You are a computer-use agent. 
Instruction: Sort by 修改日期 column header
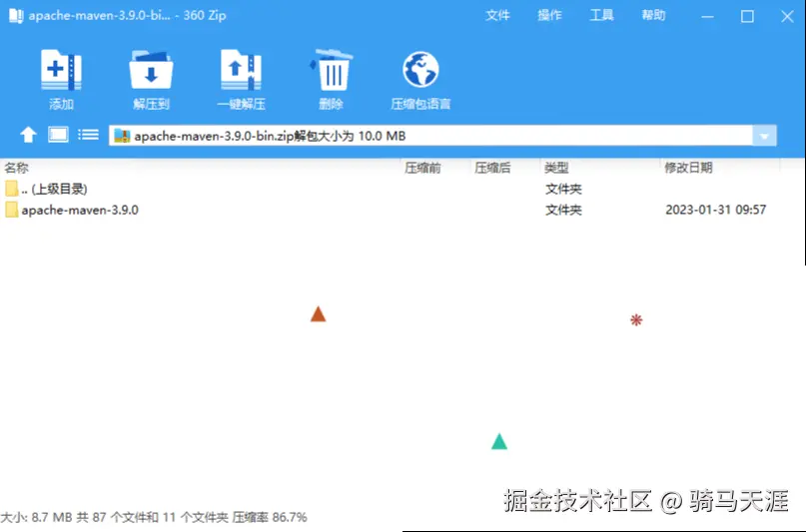[x=688, y=168]
